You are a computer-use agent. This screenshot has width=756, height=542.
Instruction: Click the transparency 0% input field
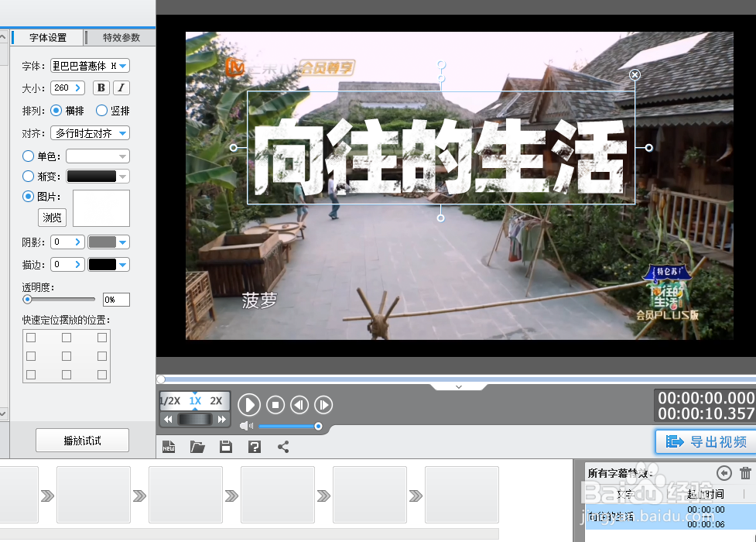(116, 300)
